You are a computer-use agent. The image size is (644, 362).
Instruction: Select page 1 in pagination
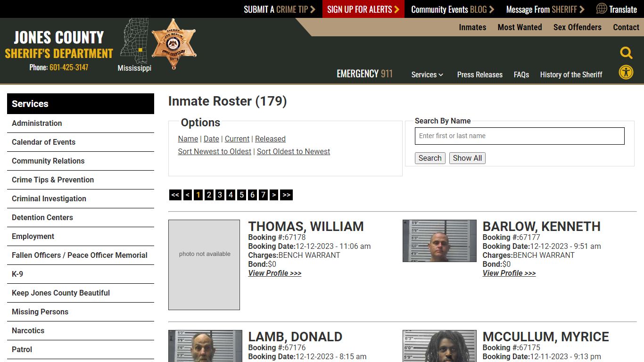198,195
